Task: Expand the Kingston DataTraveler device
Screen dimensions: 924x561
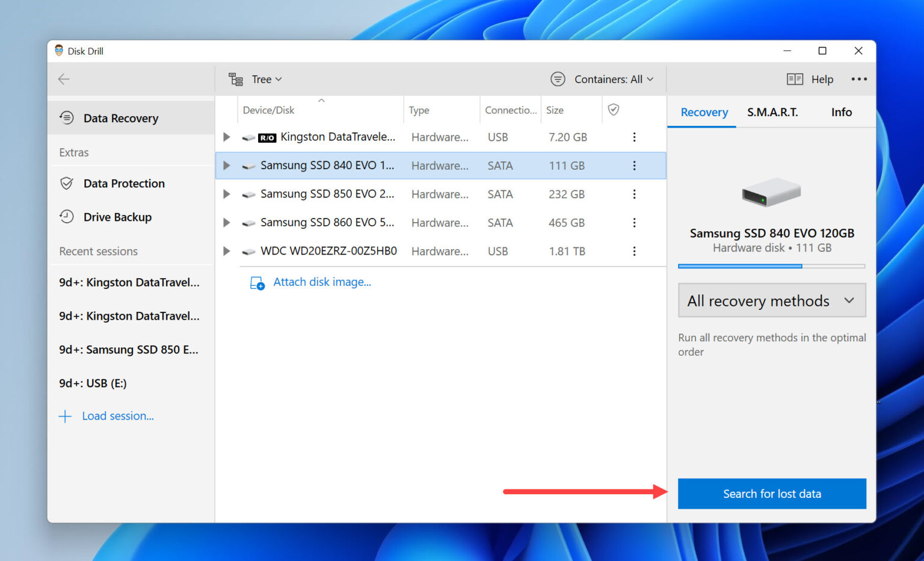Action: coord(226,137)
